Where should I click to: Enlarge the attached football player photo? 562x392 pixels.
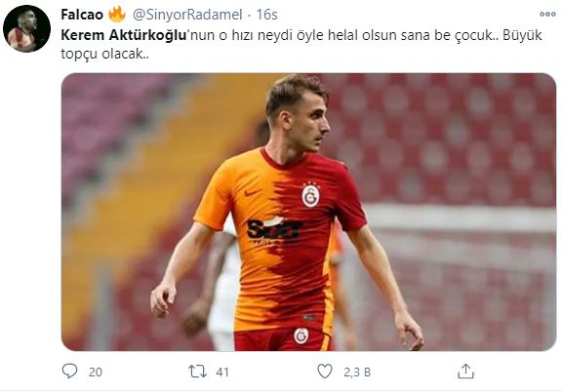click(x=308, y=212)
